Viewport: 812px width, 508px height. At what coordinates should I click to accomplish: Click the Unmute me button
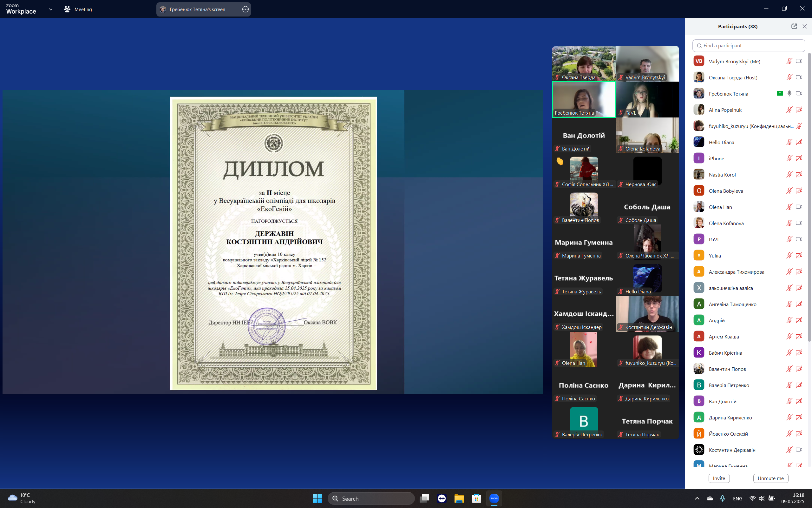770,478
